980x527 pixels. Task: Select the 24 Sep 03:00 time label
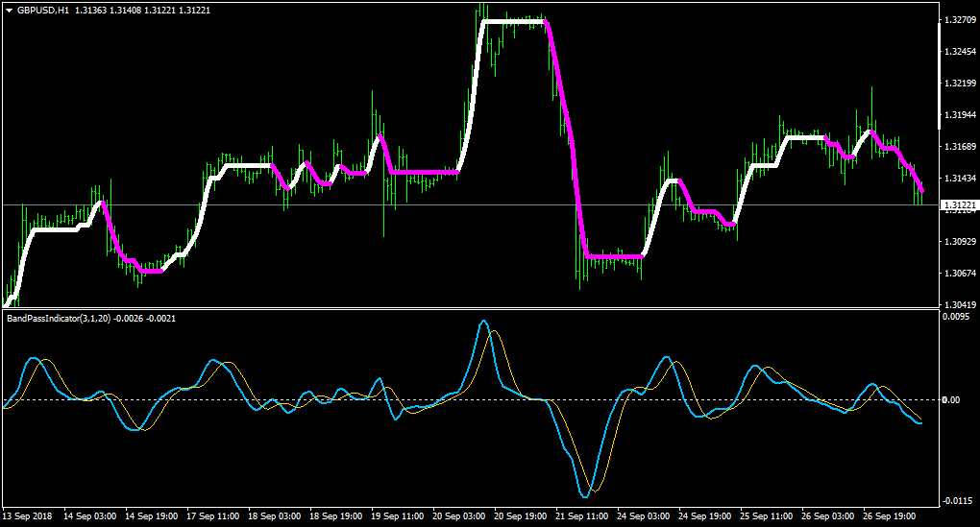(x=643, y=516)
